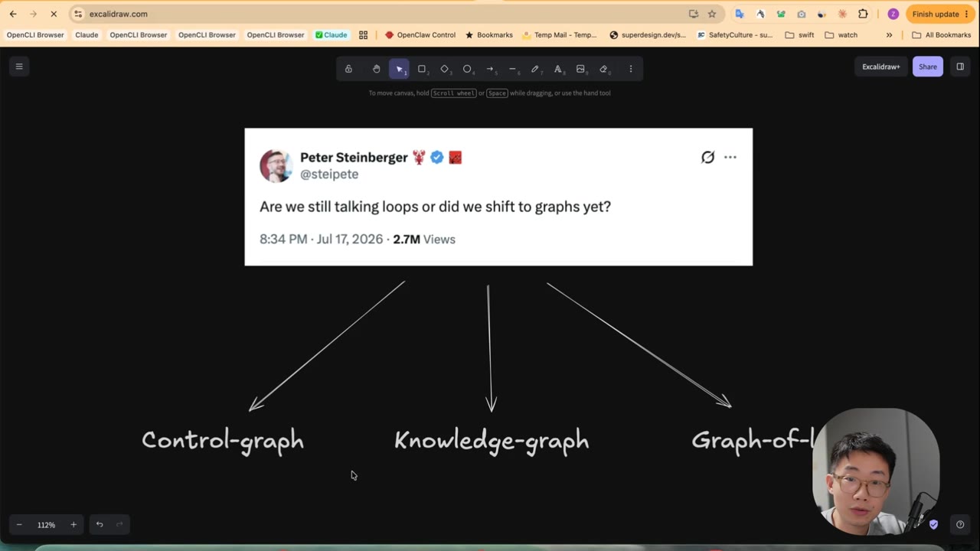Zoom out the canvas
The height and width of the screenshot is (551, 980).
(x=19, y=524)
